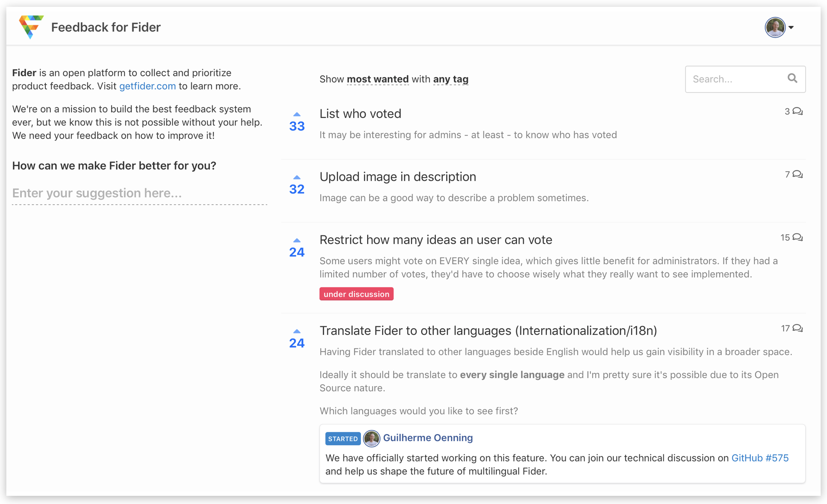Upvote 'List who voted' arrow

point(297,114)
